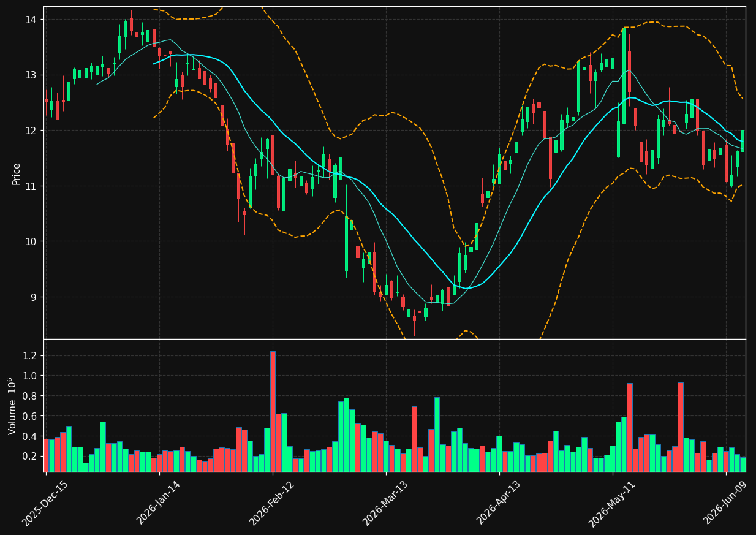Click the 2025-Dec-15 date label
Image resolution: width=756 pixels, height=535 pixels.
(x=45, y=503)
